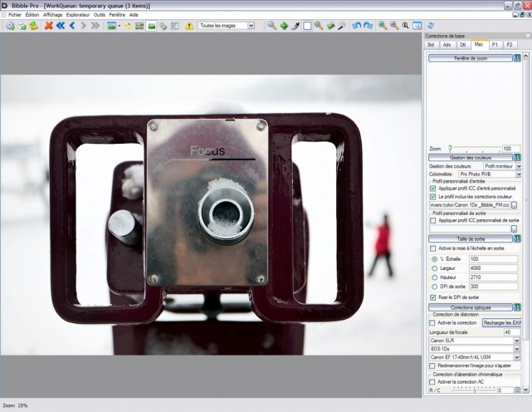Click the red X delete icon

[x=49, y=26]
